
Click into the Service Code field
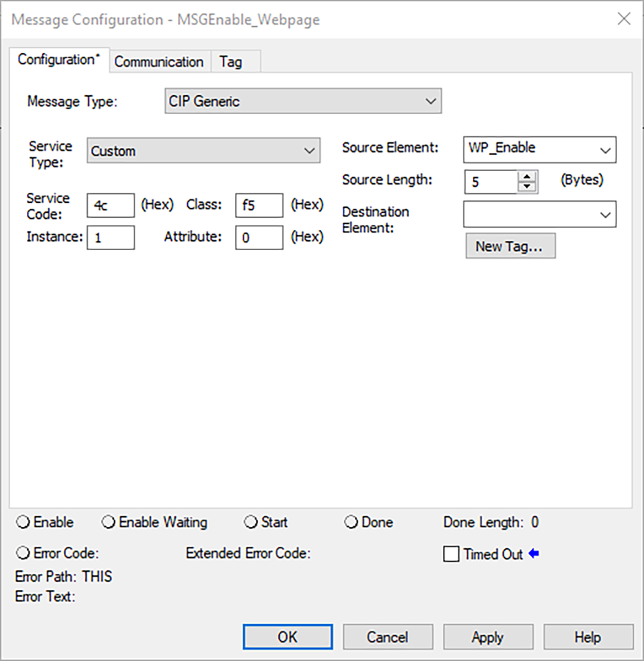pos(110,205)
